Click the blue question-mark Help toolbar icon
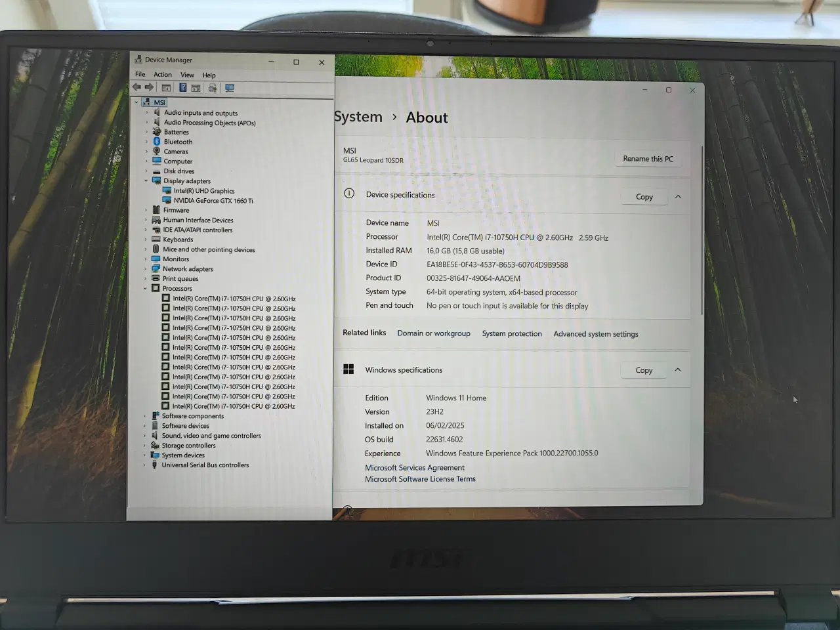The image size is (840, 630). coord(183,87)
